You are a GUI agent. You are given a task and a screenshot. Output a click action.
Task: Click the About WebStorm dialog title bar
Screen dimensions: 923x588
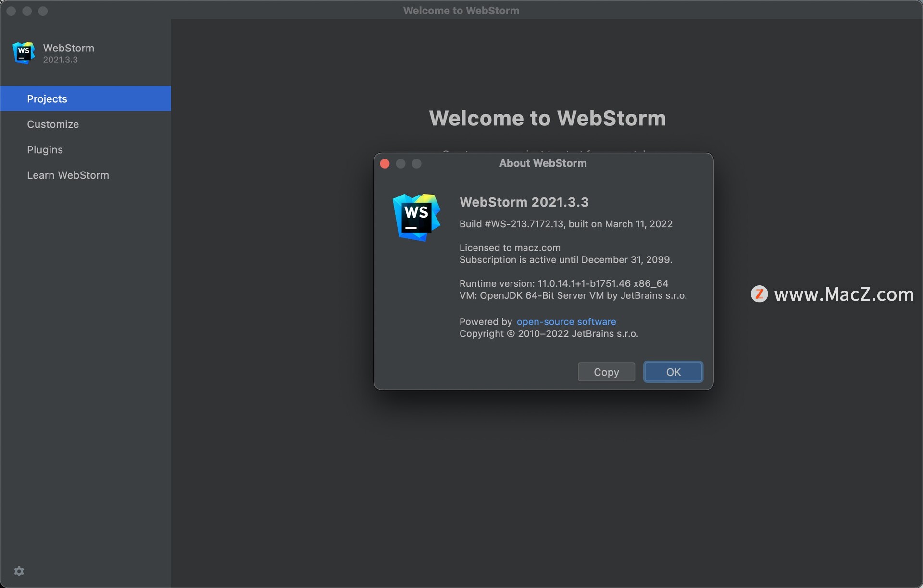tap(543, 163)
